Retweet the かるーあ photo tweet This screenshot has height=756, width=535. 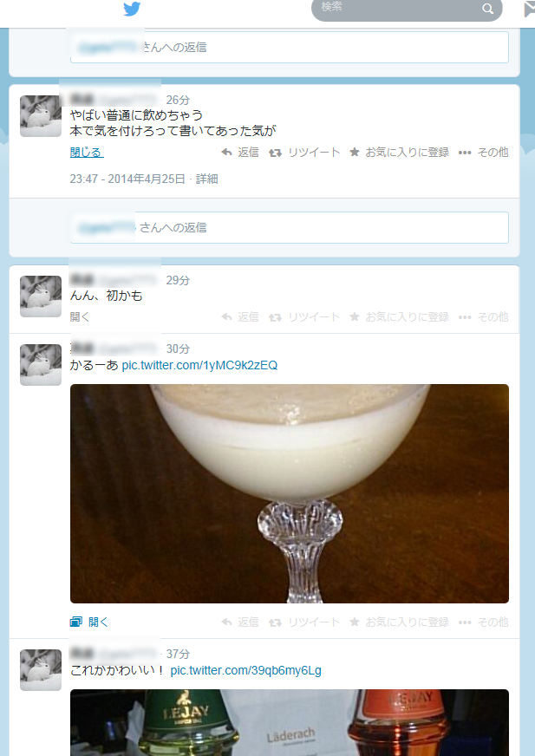tap(304, 622)
